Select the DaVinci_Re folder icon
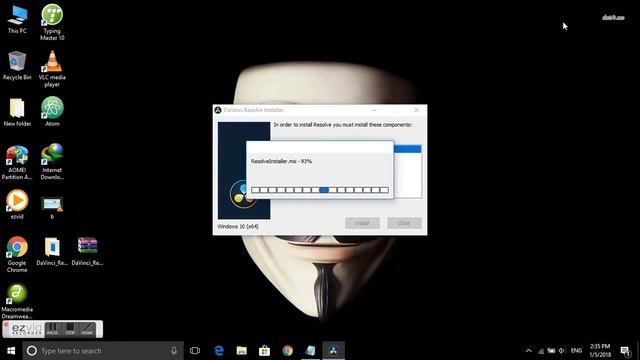The height and width of the screenshot is (360, 640). point(52,251)
